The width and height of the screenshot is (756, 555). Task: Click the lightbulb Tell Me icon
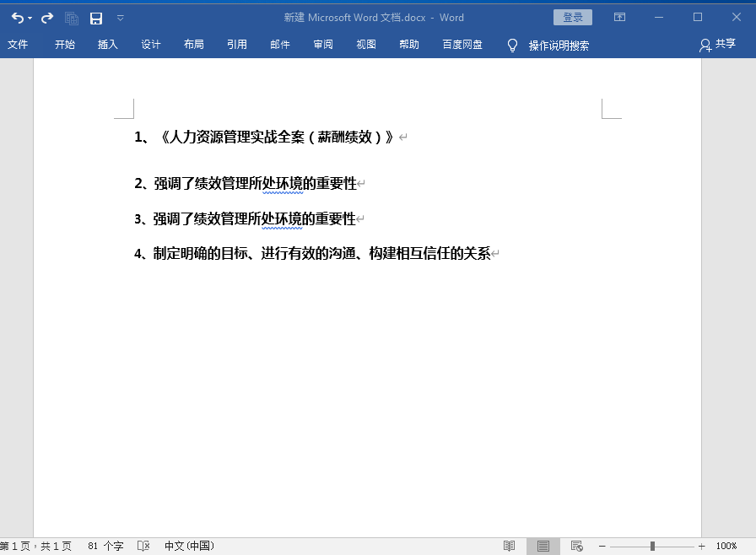pyautogui.click(x=512, y=46)
